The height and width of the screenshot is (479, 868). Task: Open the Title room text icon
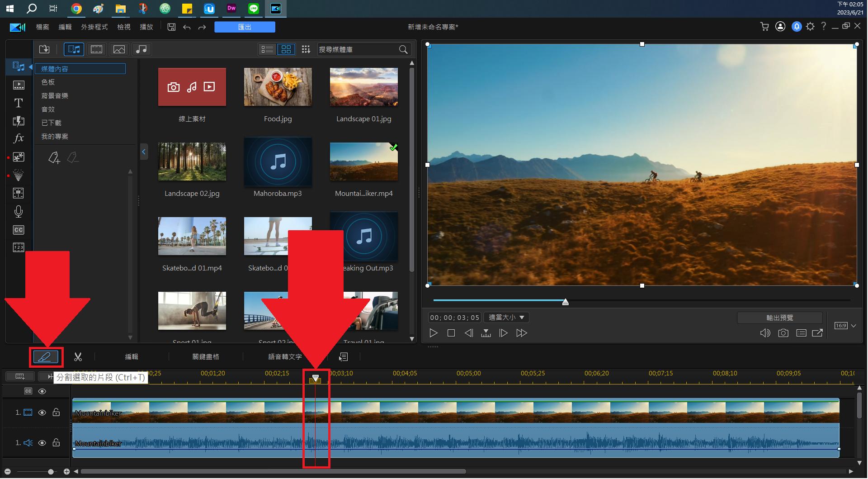(19, 103)
